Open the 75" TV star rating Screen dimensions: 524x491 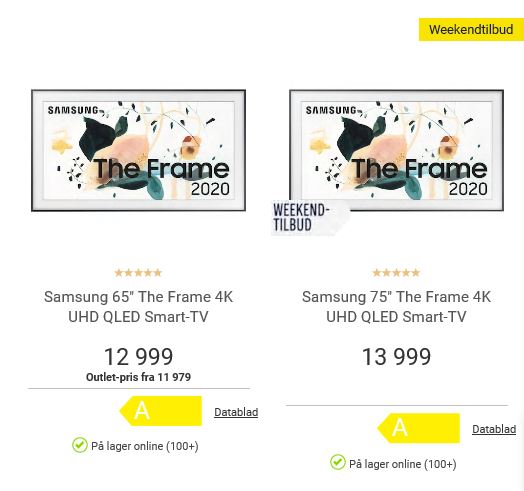point(396,273)
